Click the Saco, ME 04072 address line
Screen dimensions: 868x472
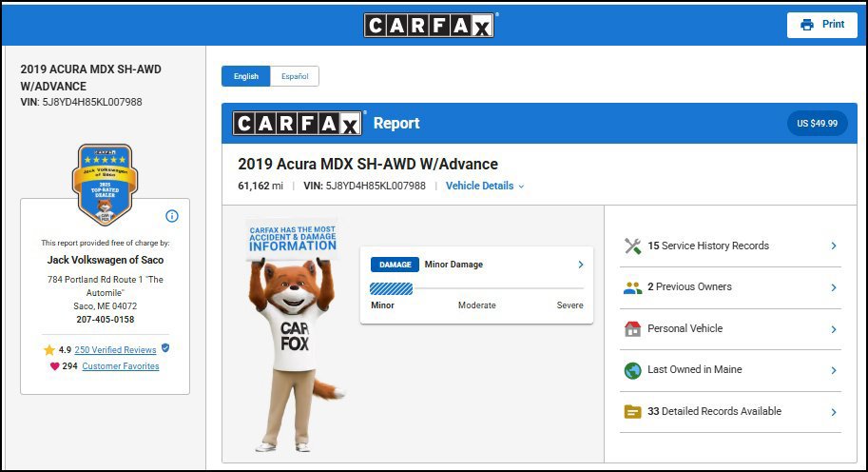pyautogui.click(x=106, y=306)
